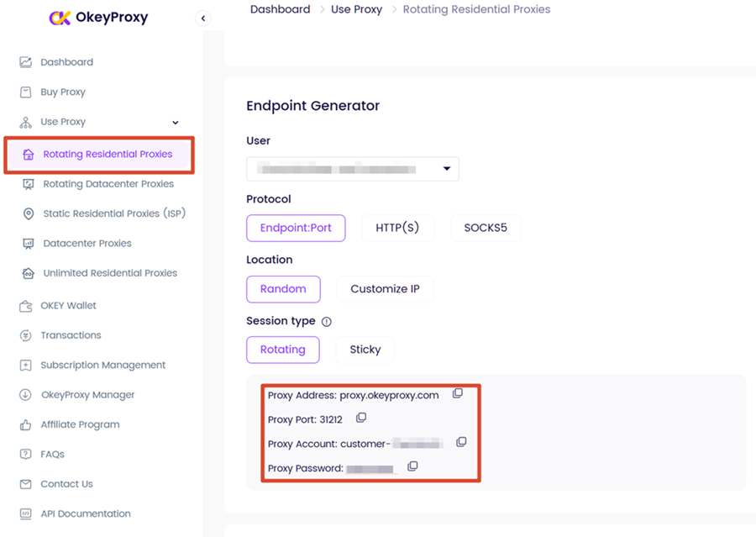This screenshot has height=537, width=756.
Task: Open API Documentation link
Action: [86, 513]
